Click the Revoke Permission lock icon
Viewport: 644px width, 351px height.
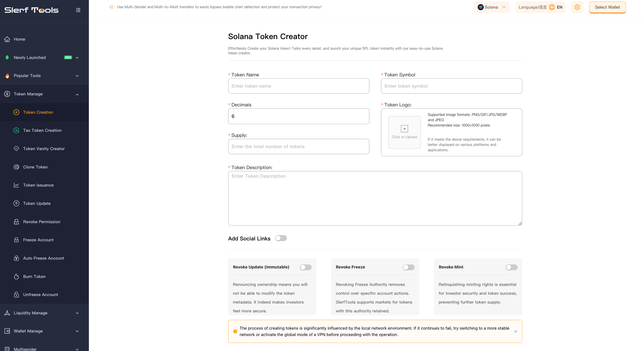(x=16, y=222)
